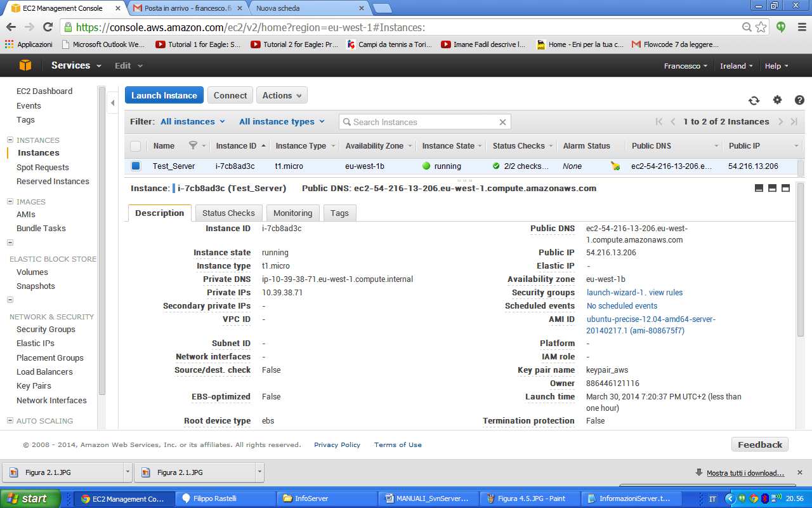
Task: Open Security Groups in the sidebar
Action: coord(46,329)
